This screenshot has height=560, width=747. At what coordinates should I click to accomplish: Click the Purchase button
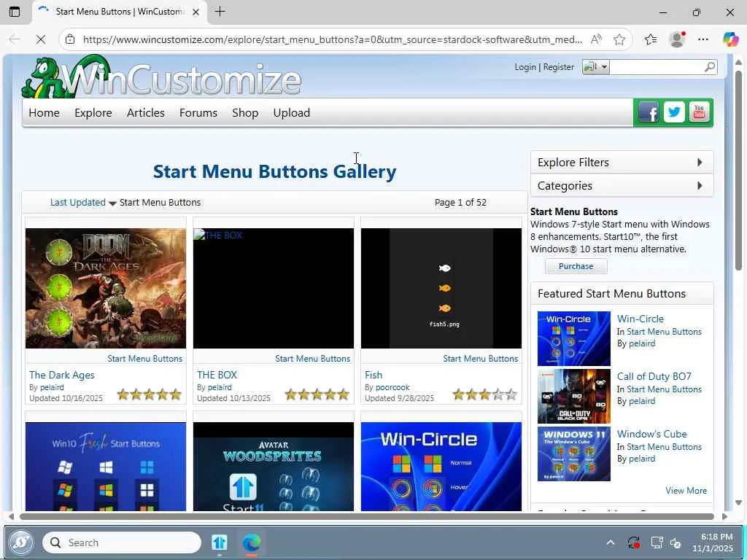click(576, 266)
